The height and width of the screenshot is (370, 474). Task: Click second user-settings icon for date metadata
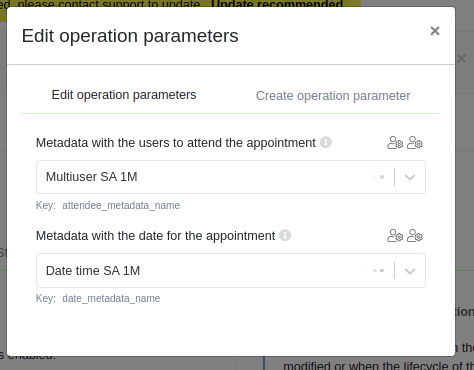pyautogui.click(x=415, y=236)
